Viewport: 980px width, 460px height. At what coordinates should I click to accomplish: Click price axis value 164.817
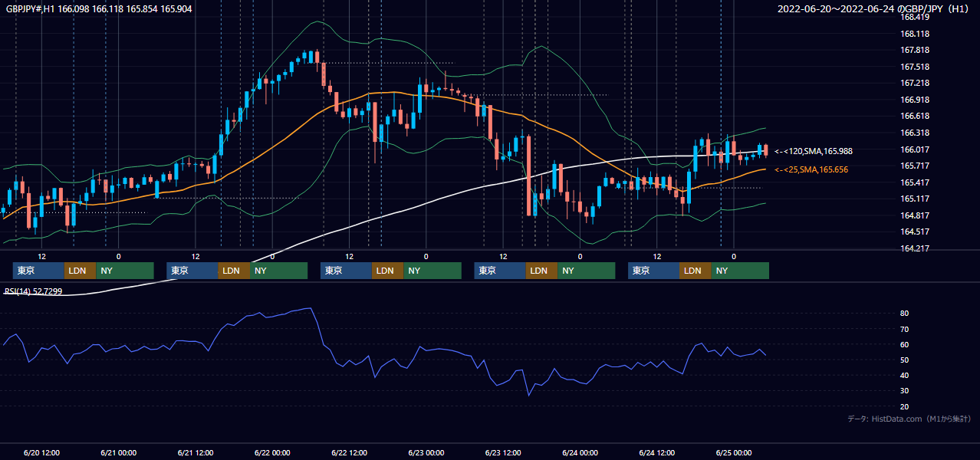(x=914, y=215)
